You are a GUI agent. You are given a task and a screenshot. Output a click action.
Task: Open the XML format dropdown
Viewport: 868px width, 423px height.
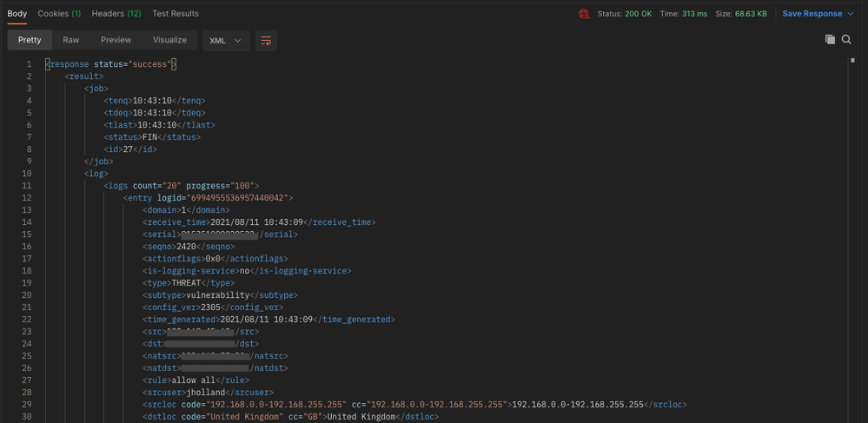225,40
